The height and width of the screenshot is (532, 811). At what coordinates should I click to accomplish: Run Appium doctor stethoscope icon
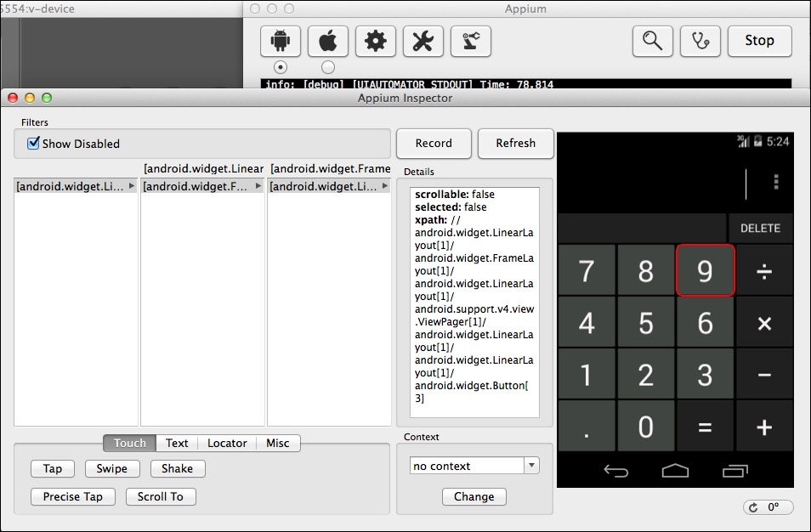[700, 41]
